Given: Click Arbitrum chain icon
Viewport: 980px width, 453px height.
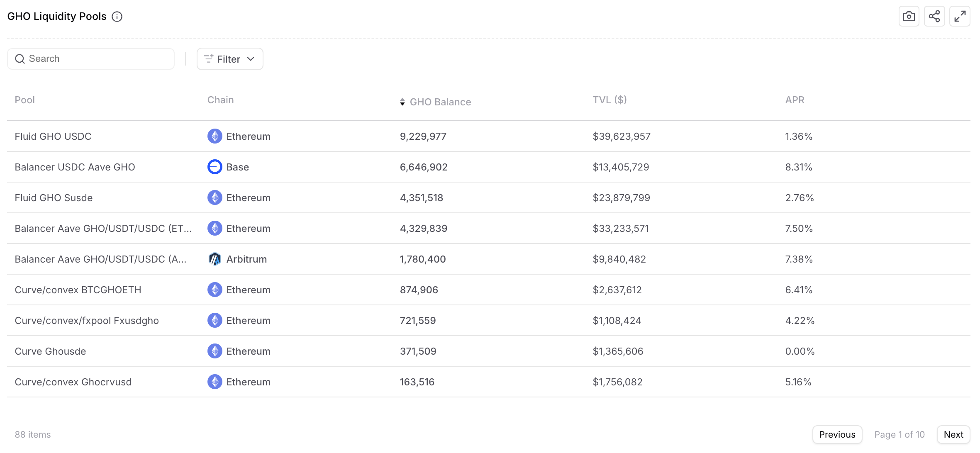Looking at the screenshot, I should point(215,259).
